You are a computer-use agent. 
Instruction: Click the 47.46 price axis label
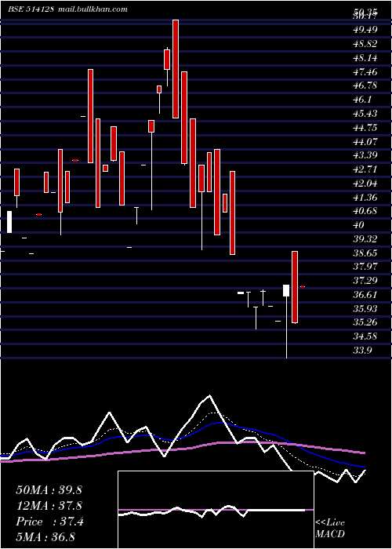[x=365, y=72]
